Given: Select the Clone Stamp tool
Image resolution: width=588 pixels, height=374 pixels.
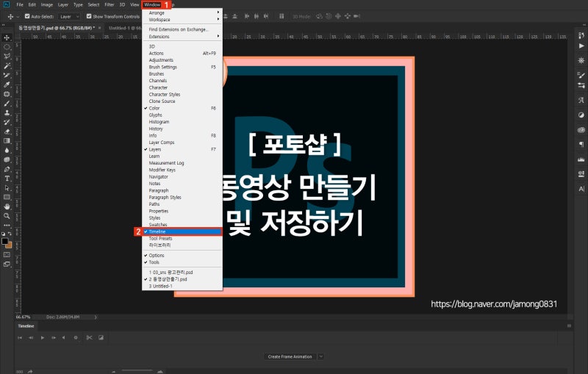Looking at the screenshot, I should [x=7, y=112].
